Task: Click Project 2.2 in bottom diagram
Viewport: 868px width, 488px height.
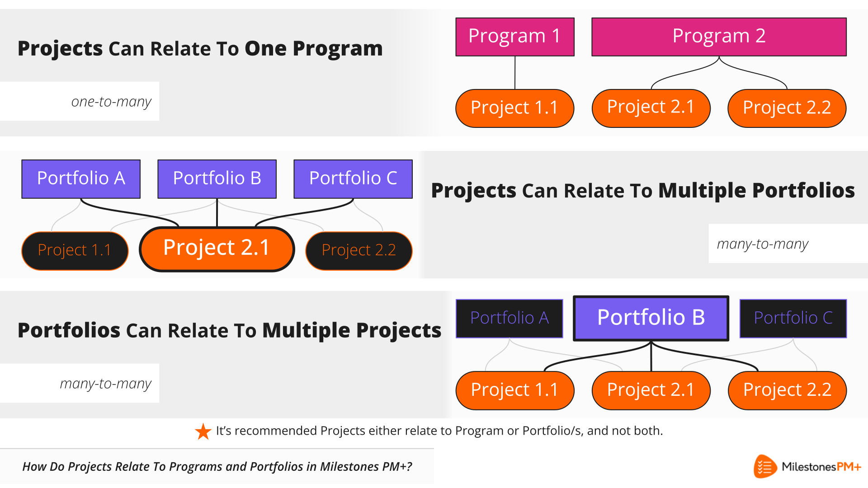Action: tap(787, 390)
